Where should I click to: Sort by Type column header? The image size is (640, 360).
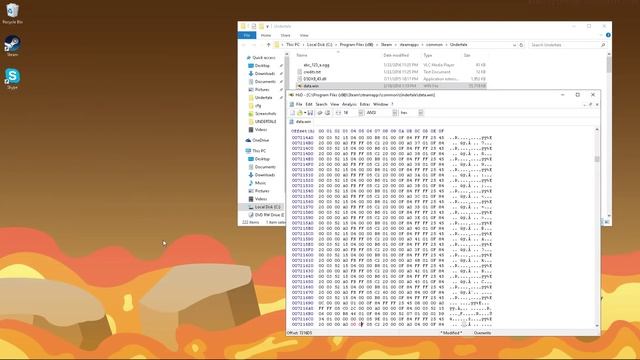point(428,55)
